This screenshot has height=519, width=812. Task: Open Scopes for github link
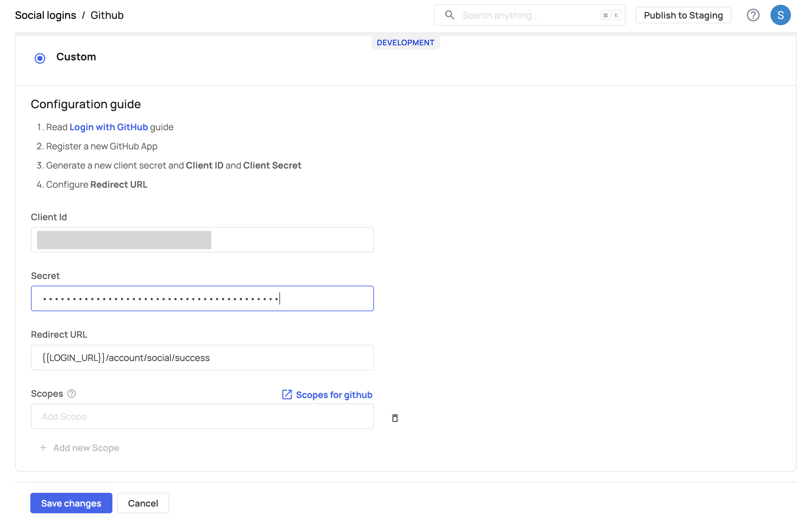[x=334, y=395]
